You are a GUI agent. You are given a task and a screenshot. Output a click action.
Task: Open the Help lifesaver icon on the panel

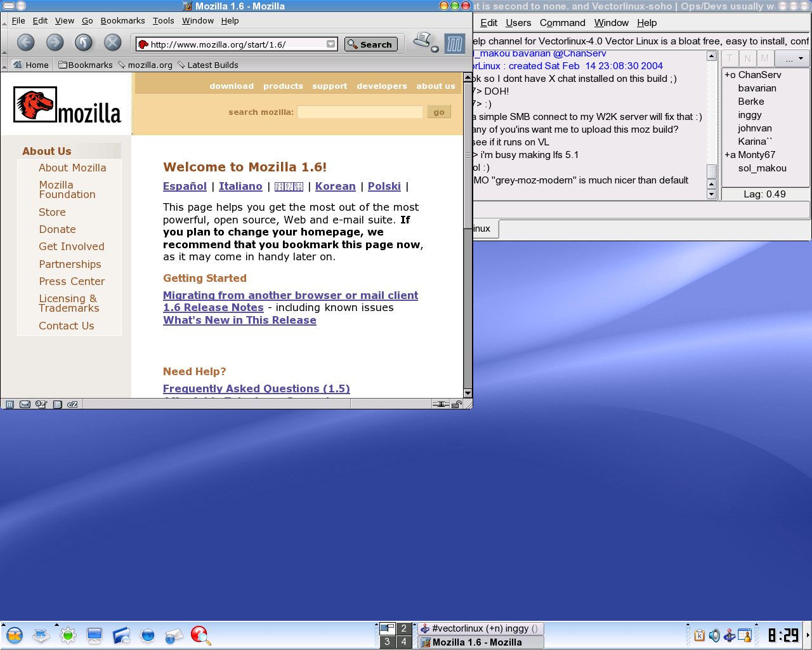pos(200,635)
